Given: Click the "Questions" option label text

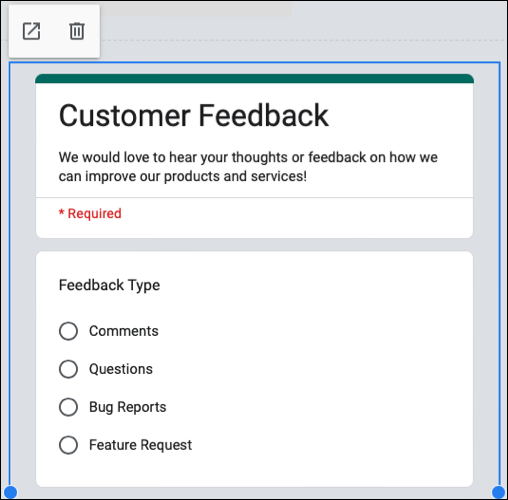Looking at the screenshot, I should [121, 369].
